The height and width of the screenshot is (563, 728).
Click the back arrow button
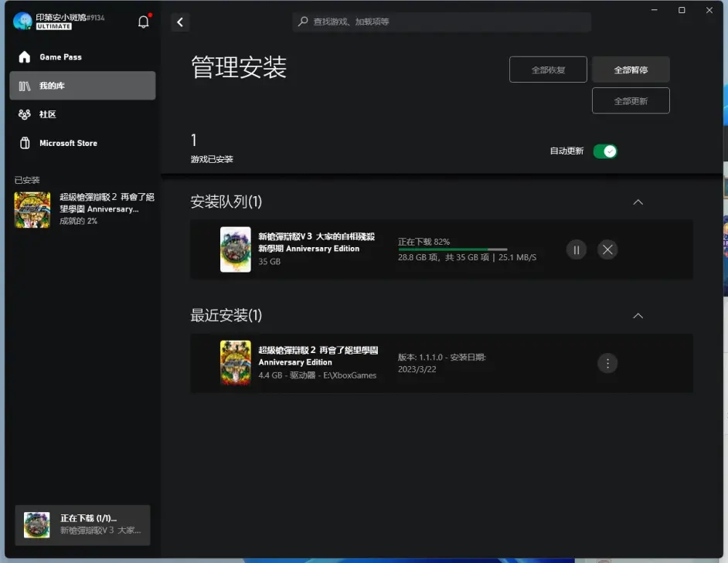pyautogui.click(x=180, y=22)
